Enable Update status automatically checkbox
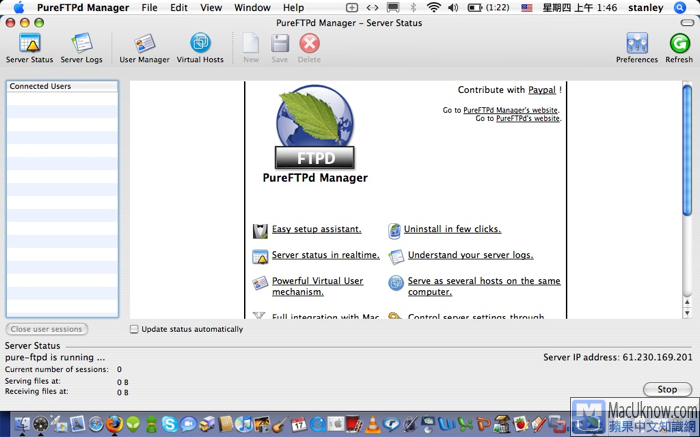This screenshot has height=437, width=700. (134, 329)
